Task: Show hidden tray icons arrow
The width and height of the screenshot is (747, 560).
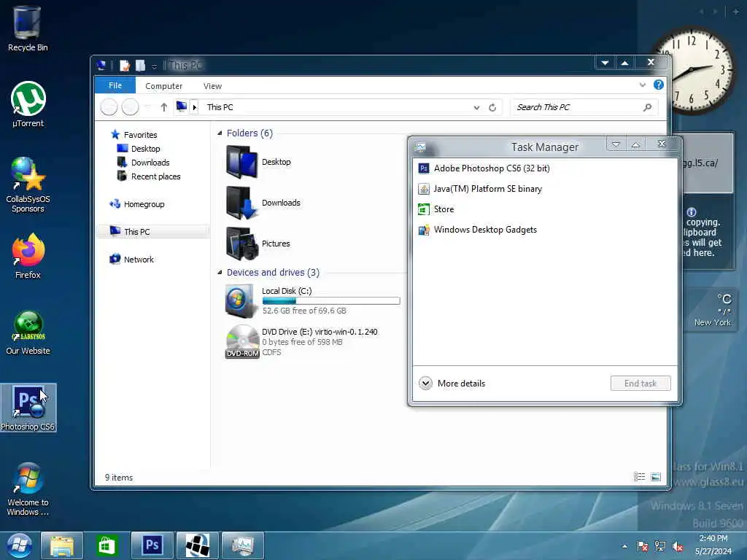Action: (x=624, y=546)
